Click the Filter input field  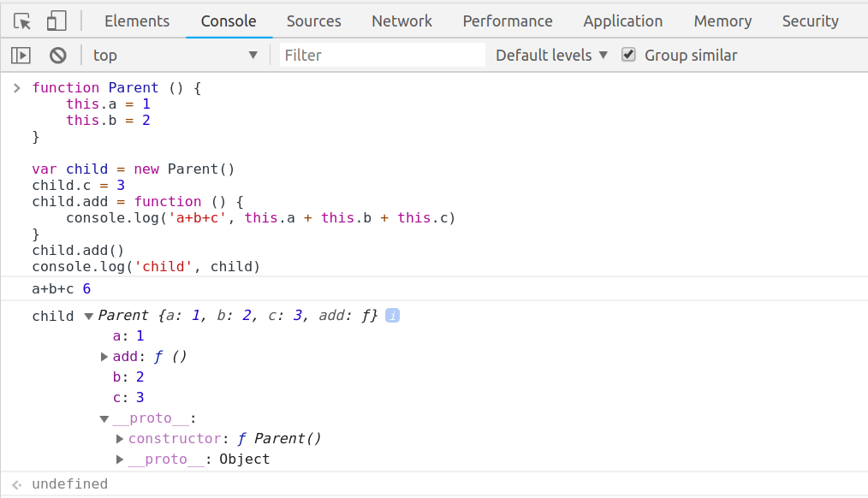tap(382, 56)
